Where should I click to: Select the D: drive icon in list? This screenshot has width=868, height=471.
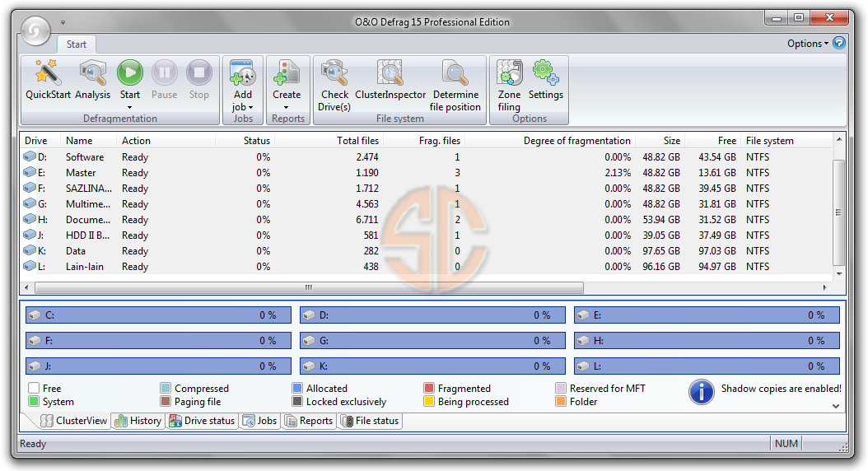[30, 156]
